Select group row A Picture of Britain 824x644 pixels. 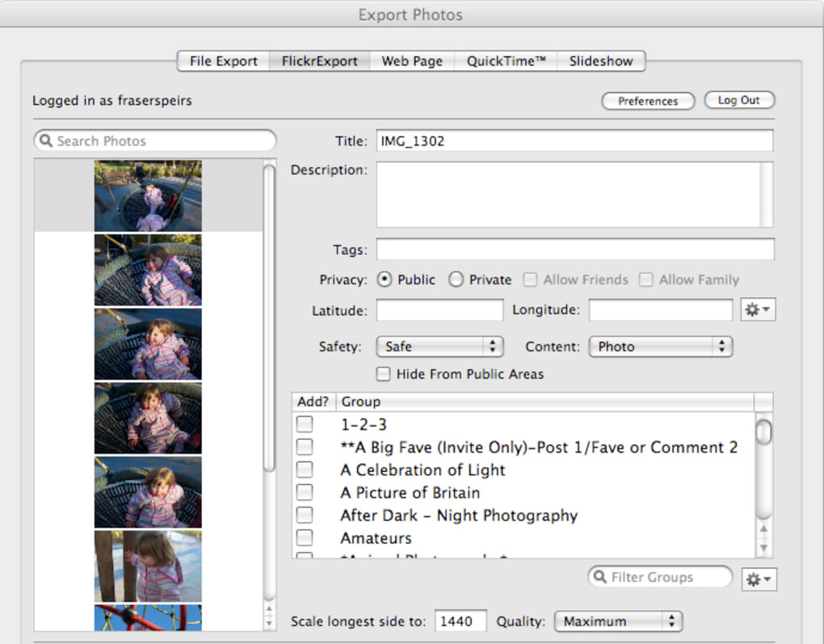pos(523,492)
